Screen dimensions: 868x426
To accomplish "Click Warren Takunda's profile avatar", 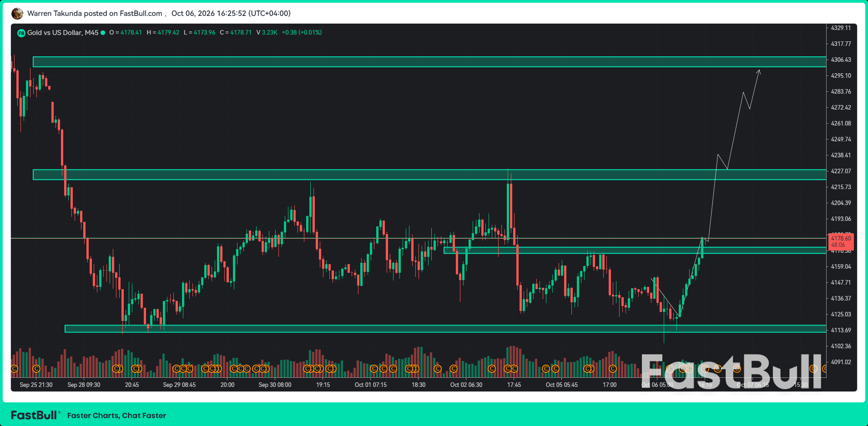I will 17,14.
